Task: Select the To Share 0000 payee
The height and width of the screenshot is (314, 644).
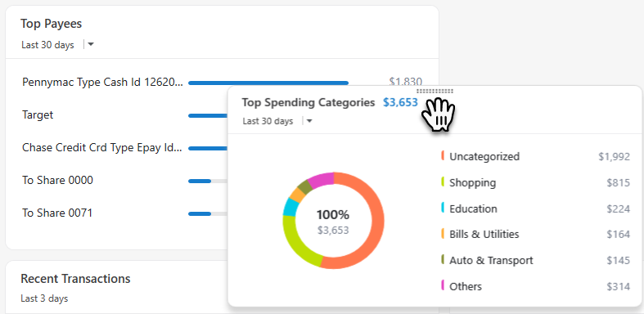Action: point(57,180)
